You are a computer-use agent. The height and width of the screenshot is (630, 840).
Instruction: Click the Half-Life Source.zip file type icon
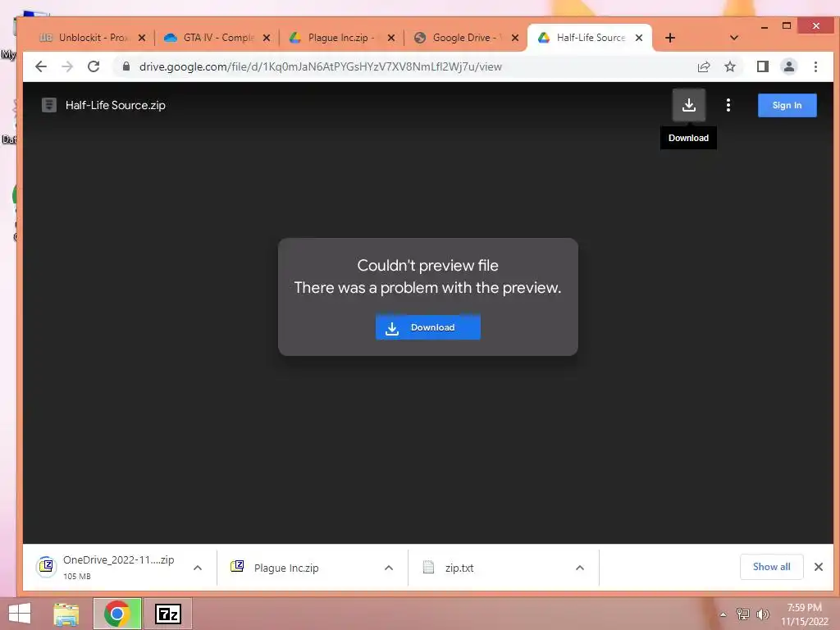(x=49, y=105)
